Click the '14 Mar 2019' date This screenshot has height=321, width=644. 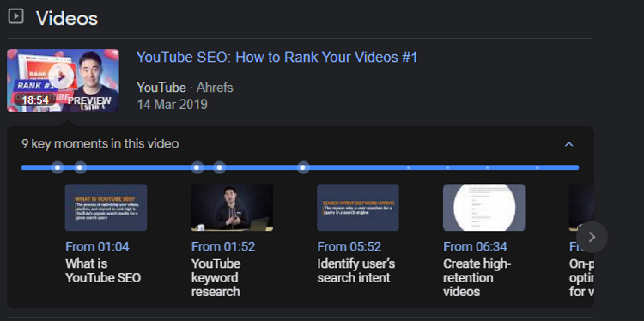(x=172, y=104)
